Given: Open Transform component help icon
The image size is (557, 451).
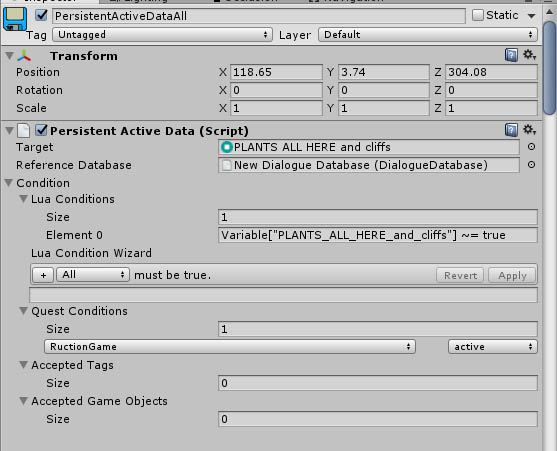Looking at the screenshot, I should tap(511, 55).
